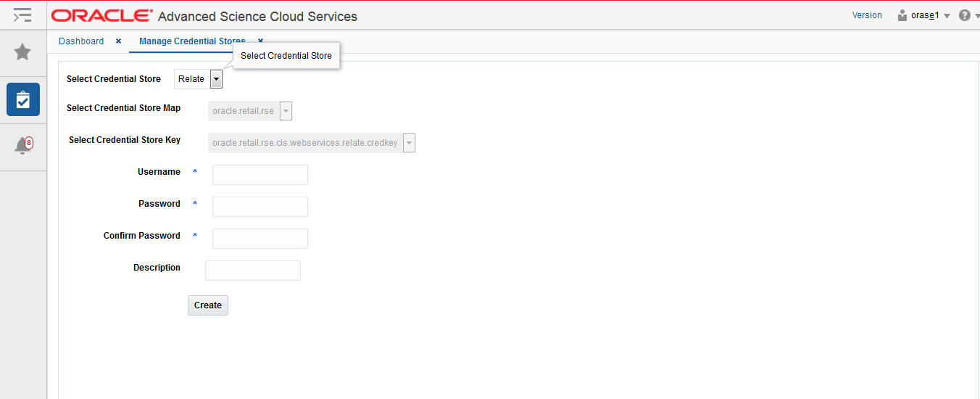Click the Relate value in credential store combo
This screenshot has width=980, height=399.
pyautogui.click(x=191, y=79)
